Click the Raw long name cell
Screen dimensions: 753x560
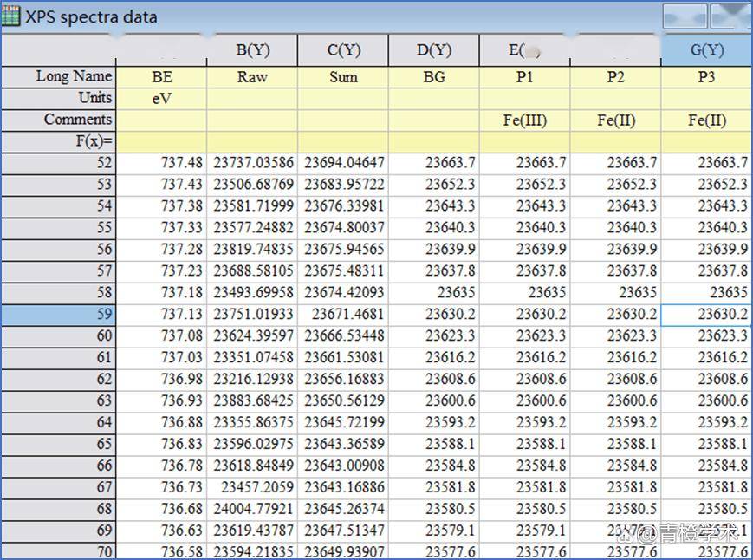252,77
